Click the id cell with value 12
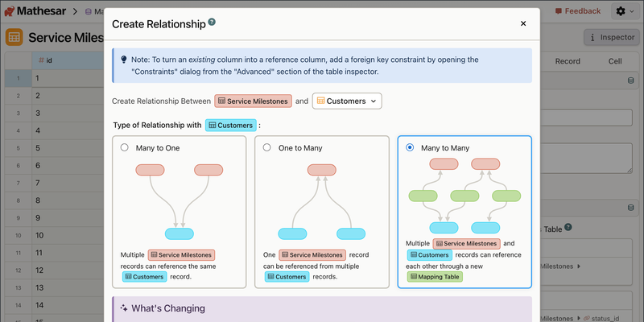This screenshot has width=644, height=322. coord(68,270)
